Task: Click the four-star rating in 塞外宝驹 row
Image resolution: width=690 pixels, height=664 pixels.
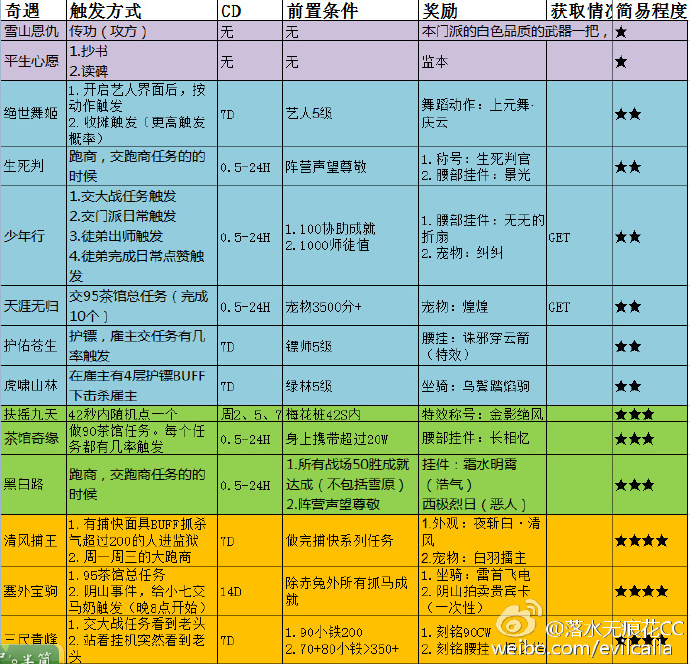Action: pos(640,592)
